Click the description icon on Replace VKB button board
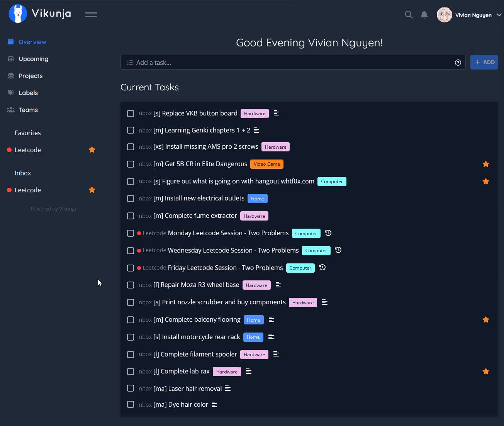The width and height of the screenshot is (504, 426). (277, 113)
